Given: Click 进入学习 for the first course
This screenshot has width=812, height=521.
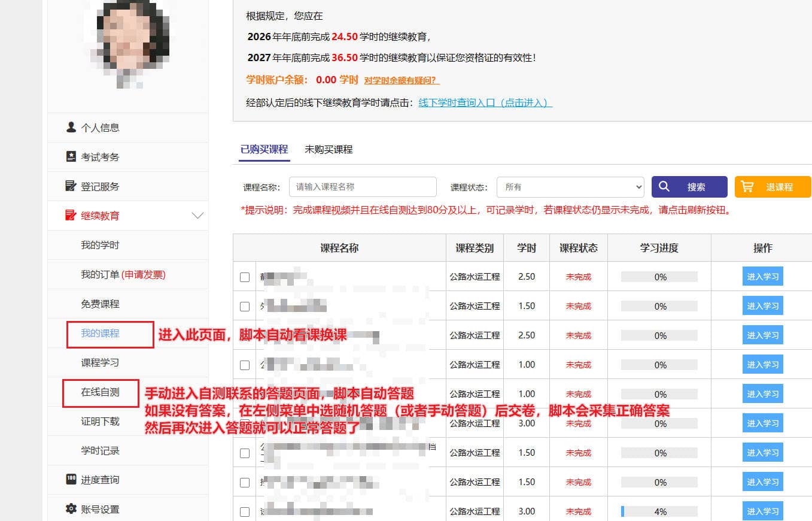Looking at the screenshot, I should [762, 277].
